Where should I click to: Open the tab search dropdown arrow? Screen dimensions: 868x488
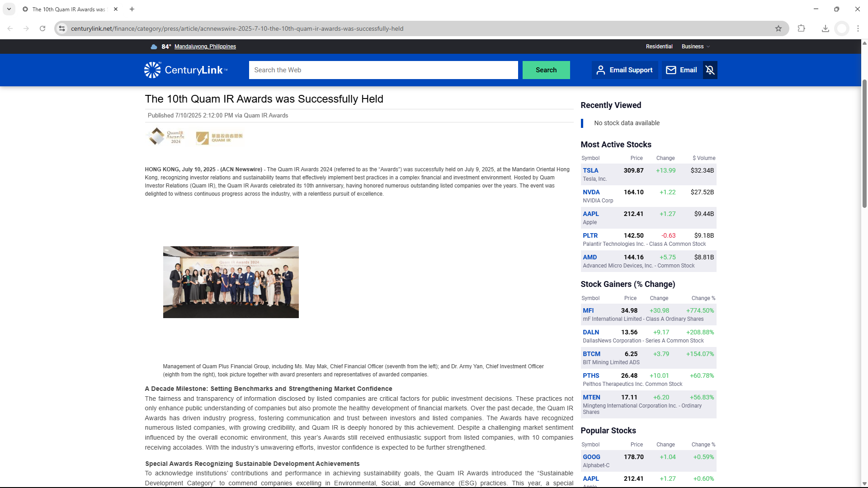point(9,9)
